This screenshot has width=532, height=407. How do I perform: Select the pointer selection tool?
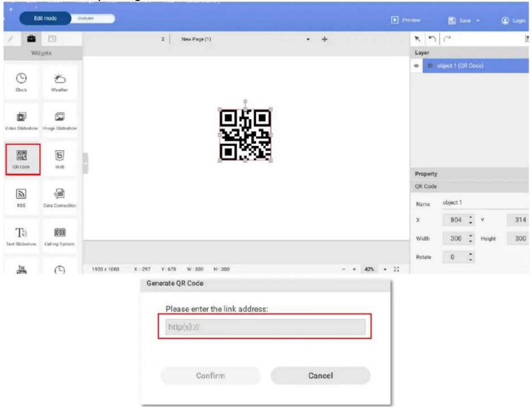click(x=418, y=39)
